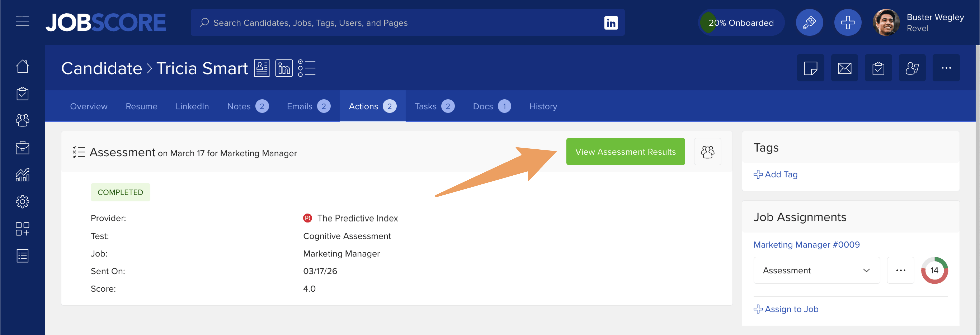Open apps grid-plus icon in sidebar
The height and width of the screenshot is (335, 980).
(x=22, y=229)
